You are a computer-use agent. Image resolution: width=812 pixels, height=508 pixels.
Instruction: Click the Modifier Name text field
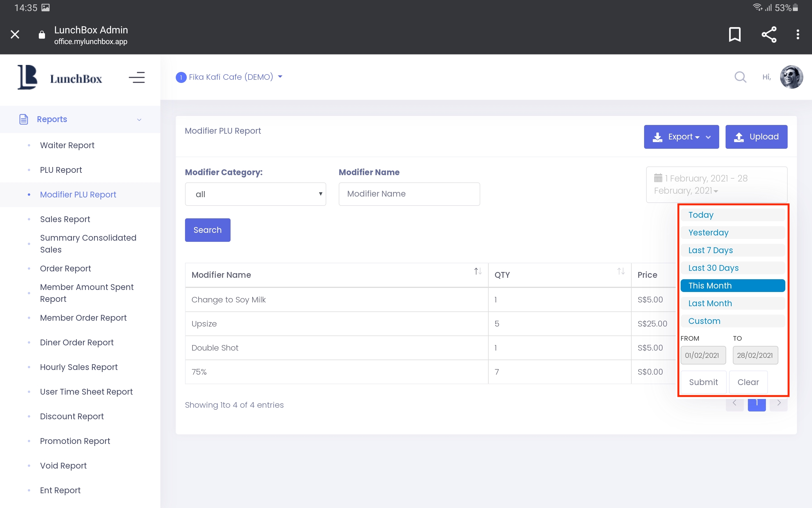tap(409, 194)
